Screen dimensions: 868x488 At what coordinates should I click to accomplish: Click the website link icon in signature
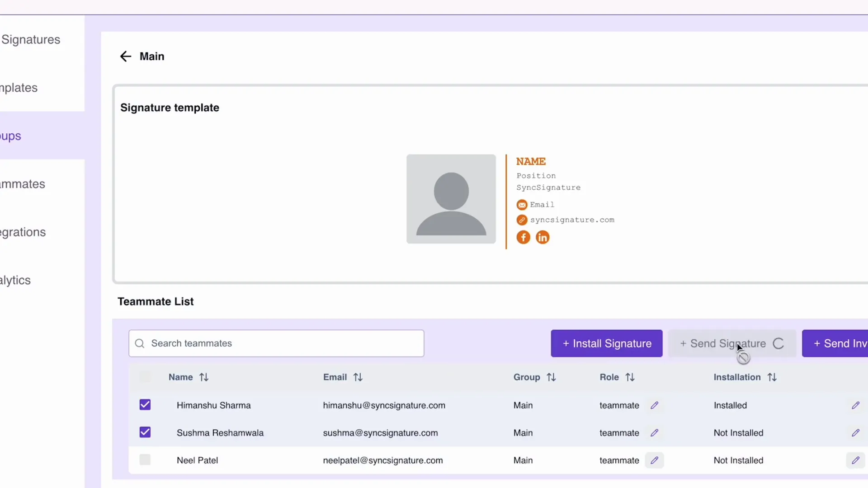(x=522, y=220)
